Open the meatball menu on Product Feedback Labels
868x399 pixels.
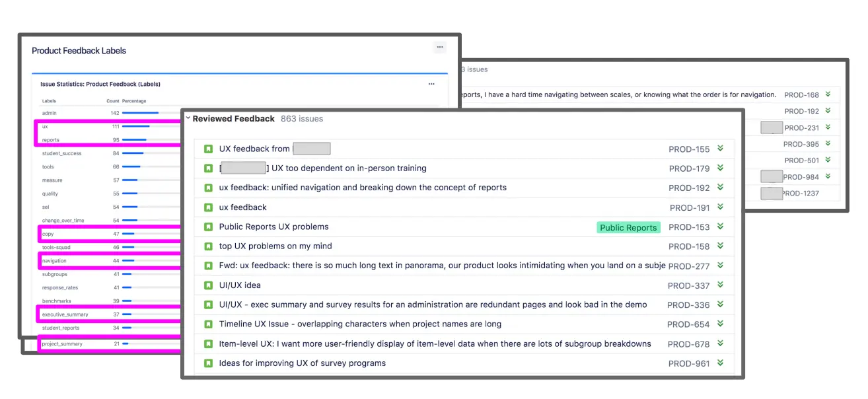click(x=440, y=47)
